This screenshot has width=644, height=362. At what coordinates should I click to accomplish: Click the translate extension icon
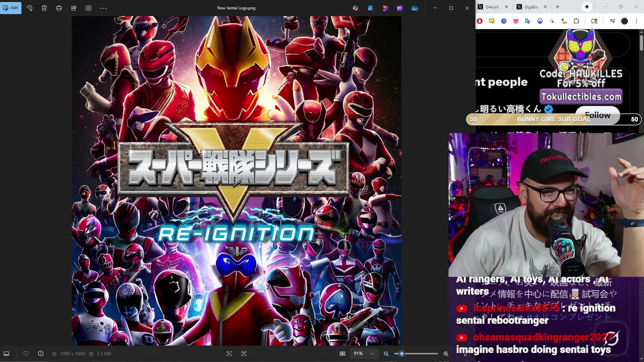(x=528, y=21)
